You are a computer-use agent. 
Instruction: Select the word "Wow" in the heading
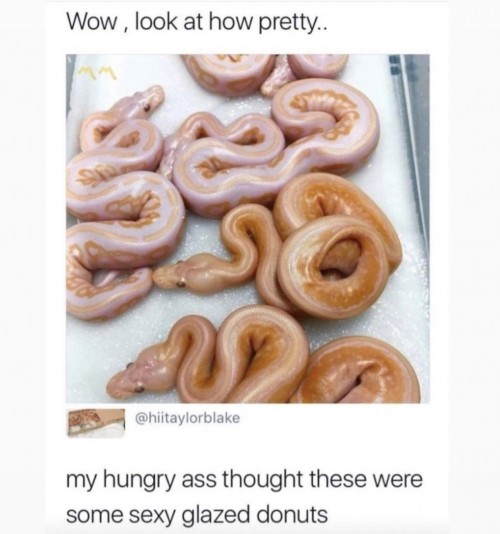[91, 23]
